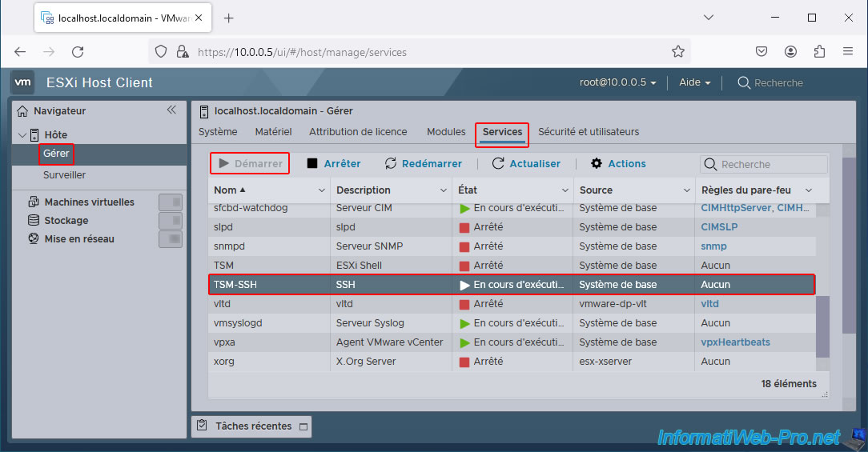
Task: Open the Nom column dropdown arrow
Action: (x=321, y=190)
